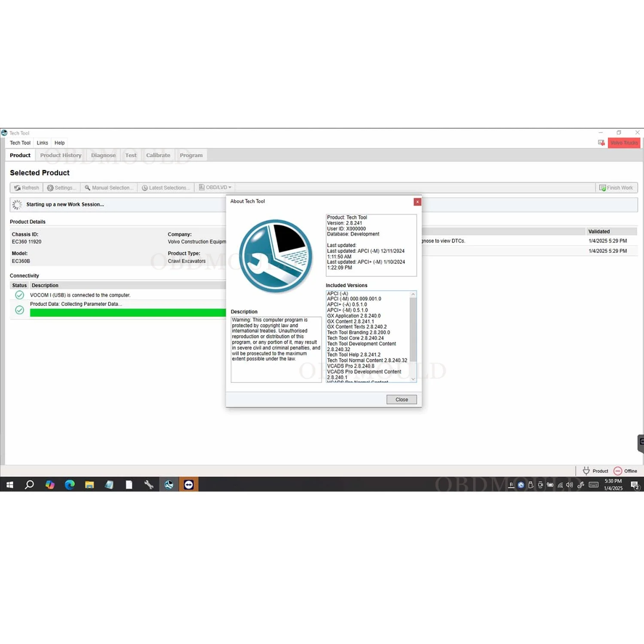Select 'Tech Tool Help 2.8.241.2' entry
Image resolution: width=644 pixels, height=644 pixels.
tap(354, 355)
